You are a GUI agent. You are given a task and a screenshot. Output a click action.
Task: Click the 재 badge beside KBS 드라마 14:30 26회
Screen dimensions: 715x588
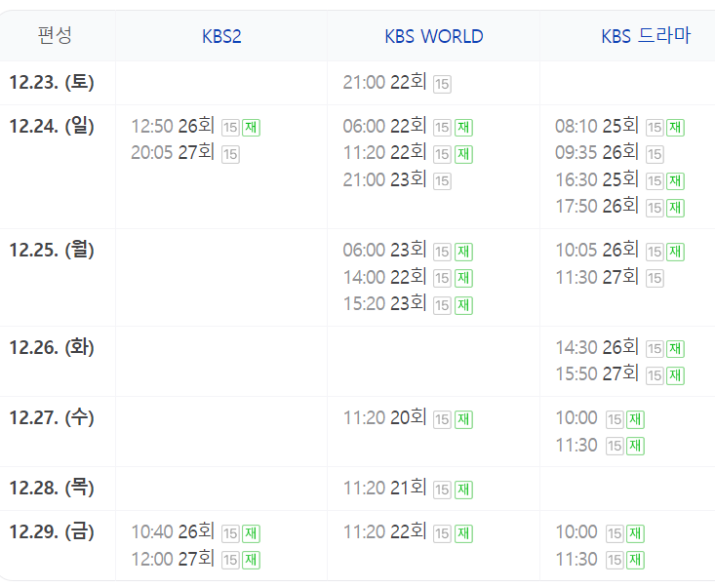pyautogui.click(x=675, y=349)
